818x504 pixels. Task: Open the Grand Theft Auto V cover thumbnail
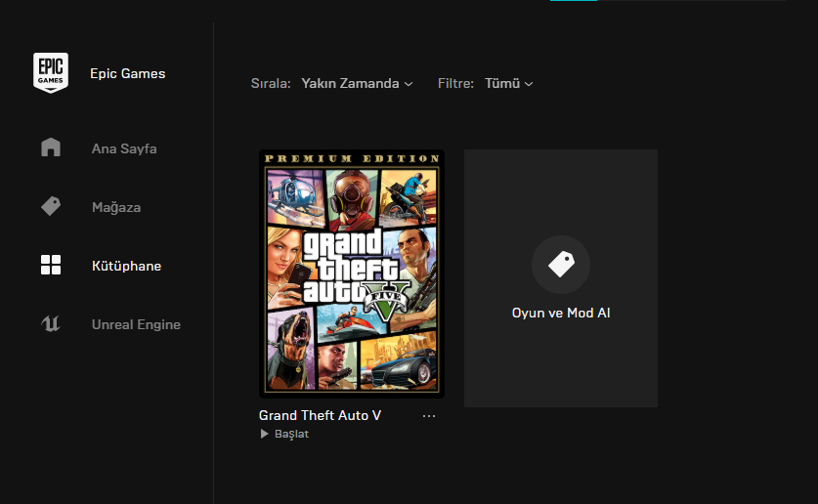[x=352, y=273]
